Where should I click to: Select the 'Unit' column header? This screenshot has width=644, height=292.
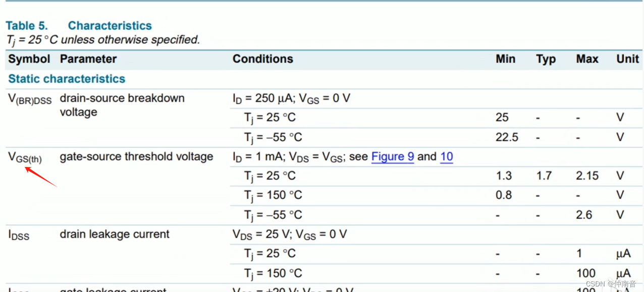pyautogui.click(x=628, y=59)
